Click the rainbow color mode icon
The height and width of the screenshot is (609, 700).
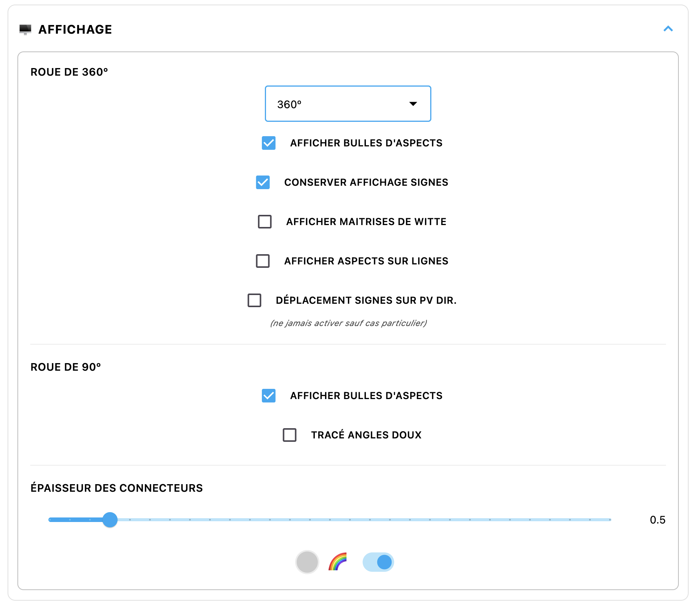(x=338, y=562)
